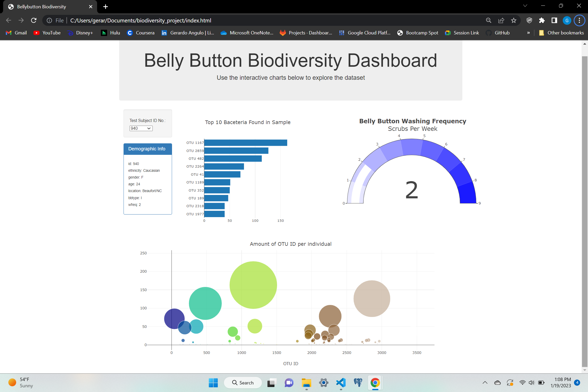Open the browser zoom magnifier icon
The height and width of the screenshot is (392, 588).
[488, 20]
